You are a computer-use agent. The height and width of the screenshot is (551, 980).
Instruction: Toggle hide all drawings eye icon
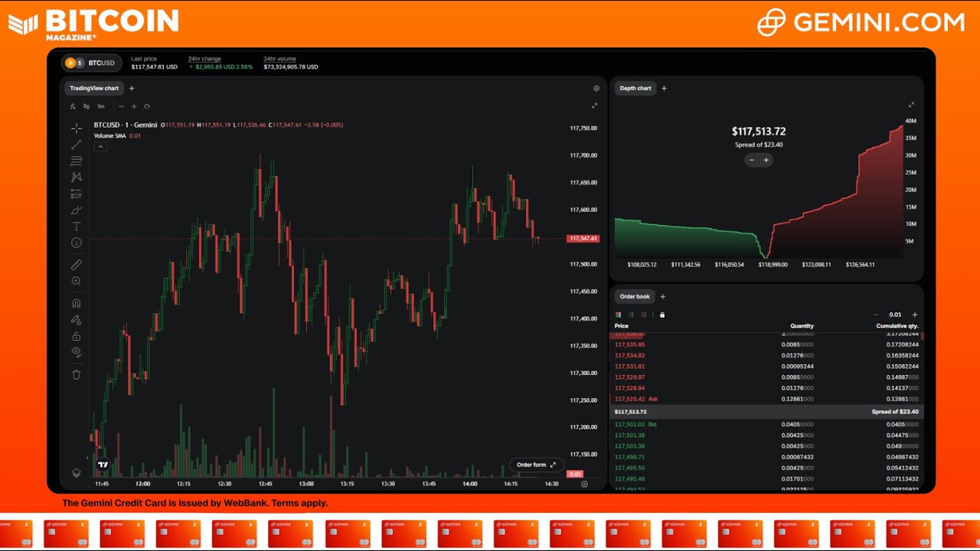coord(77,352)
